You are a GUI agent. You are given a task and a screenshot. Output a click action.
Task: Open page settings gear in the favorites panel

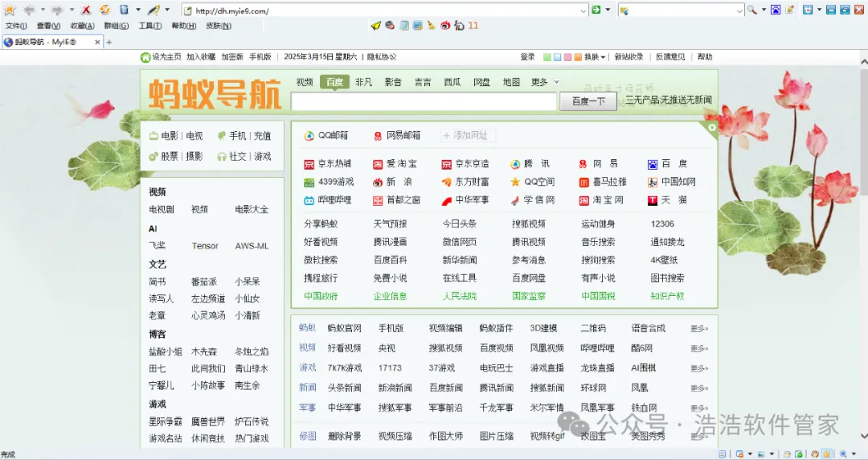click(x=712, y=128)
